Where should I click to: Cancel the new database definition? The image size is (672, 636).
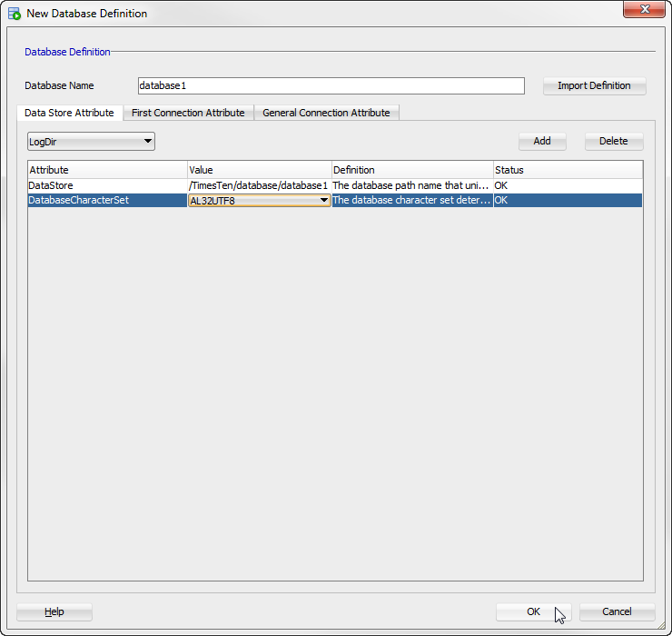(x=618, y=612)
